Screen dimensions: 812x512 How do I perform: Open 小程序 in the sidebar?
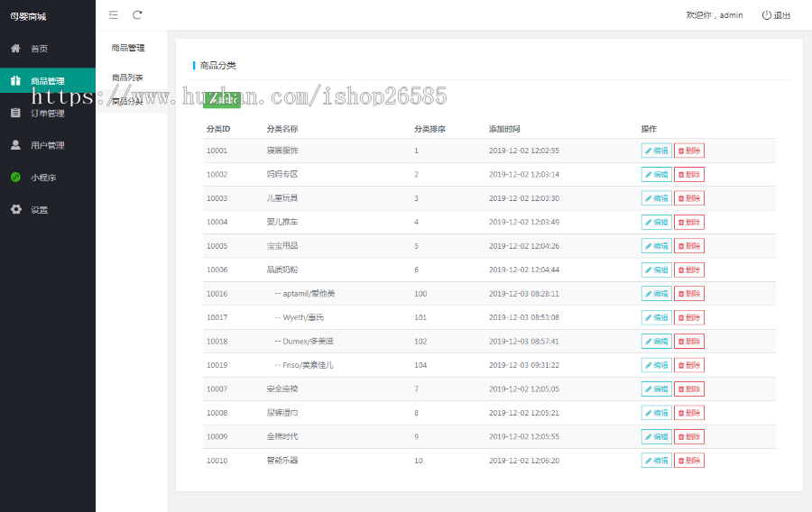click(43, 178)
